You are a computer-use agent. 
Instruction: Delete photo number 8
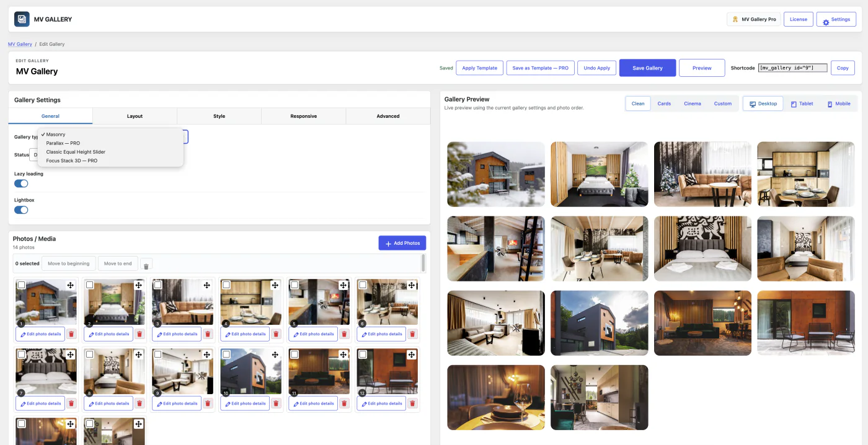click(139, 403)
